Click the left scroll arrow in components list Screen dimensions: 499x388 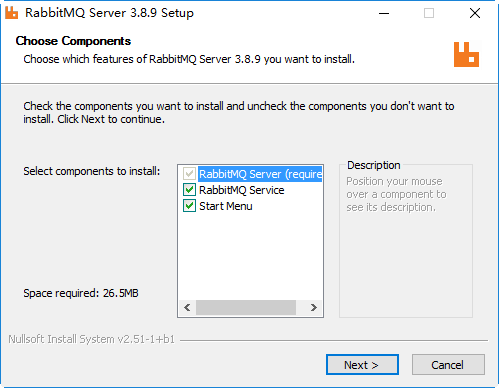(187, 307)
